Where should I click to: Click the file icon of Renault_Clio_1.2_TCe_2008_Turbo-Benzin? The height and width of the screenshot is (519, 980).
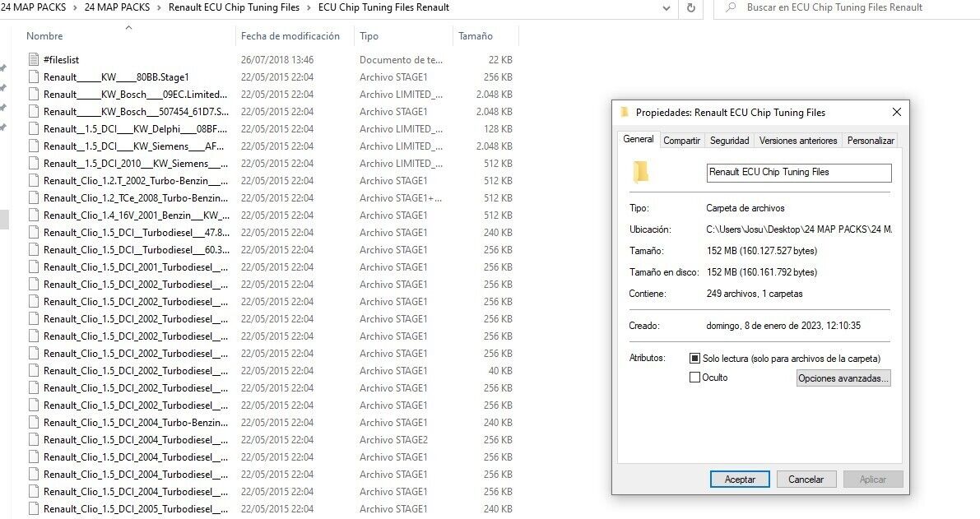coord(33,198)
